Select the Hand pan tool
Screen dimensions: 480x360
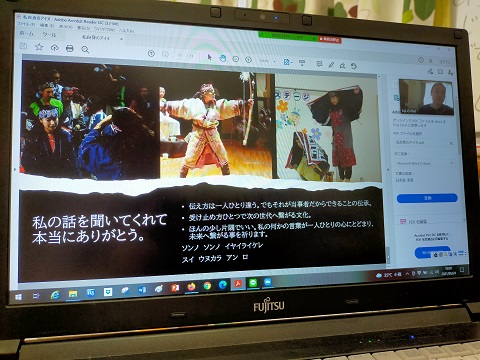tap(222, 58)
